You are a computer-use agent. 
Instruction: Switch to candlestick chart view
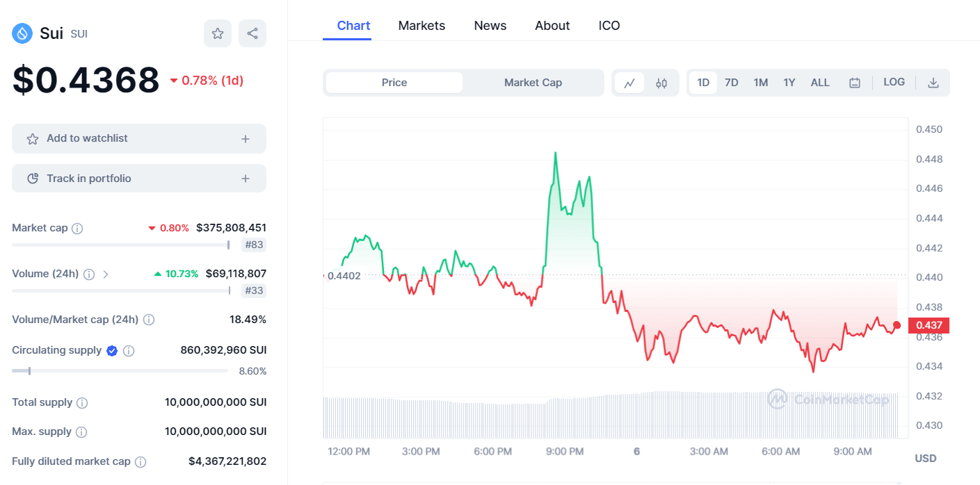[661, 83]
